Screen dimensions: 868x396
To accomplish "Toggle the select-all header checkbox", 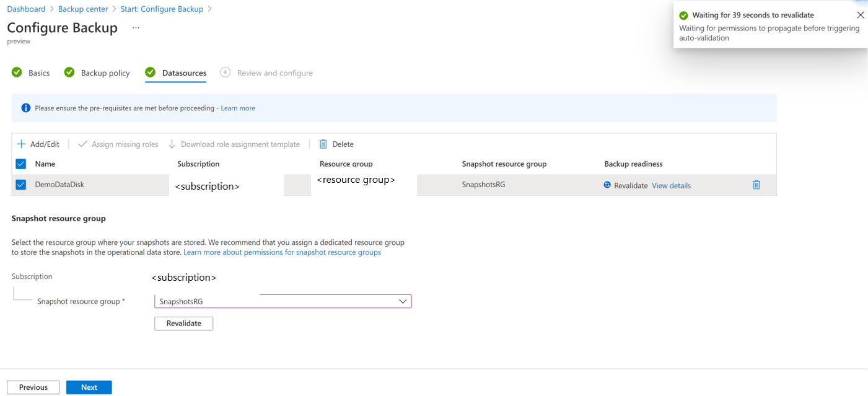I will [21, 164].
